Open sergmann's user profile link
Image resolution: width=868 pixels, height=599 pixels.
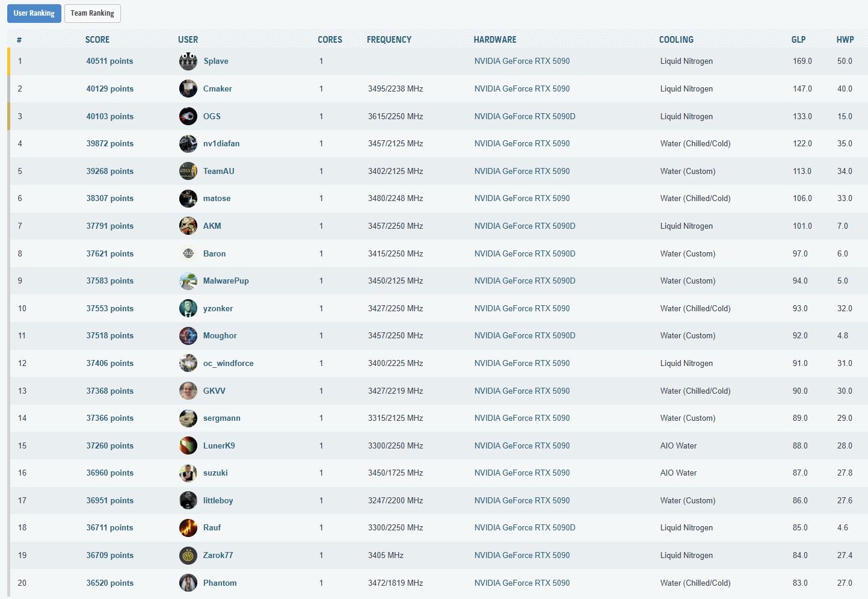point(221,418)
